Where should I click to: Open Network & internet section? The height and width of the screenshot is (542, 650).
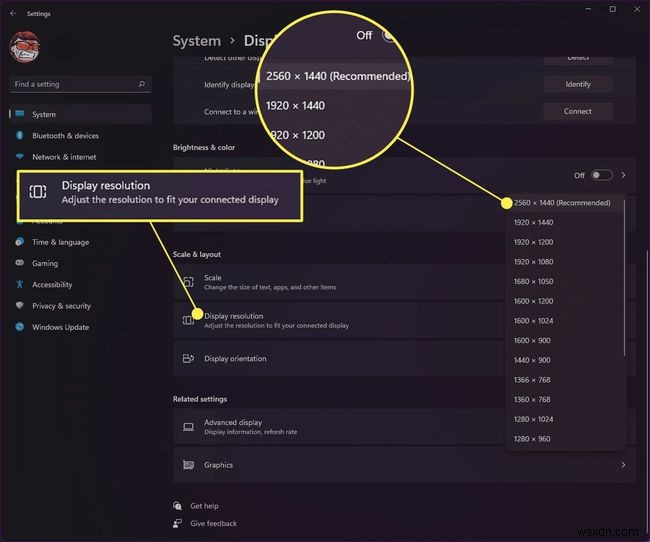point(64,157)
